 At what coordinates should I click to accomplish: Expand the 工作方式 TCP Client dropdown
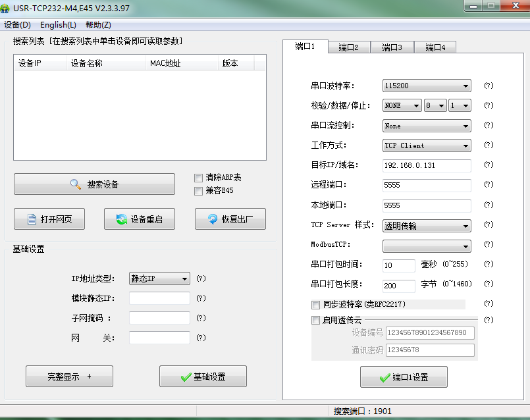pos(427,145)
